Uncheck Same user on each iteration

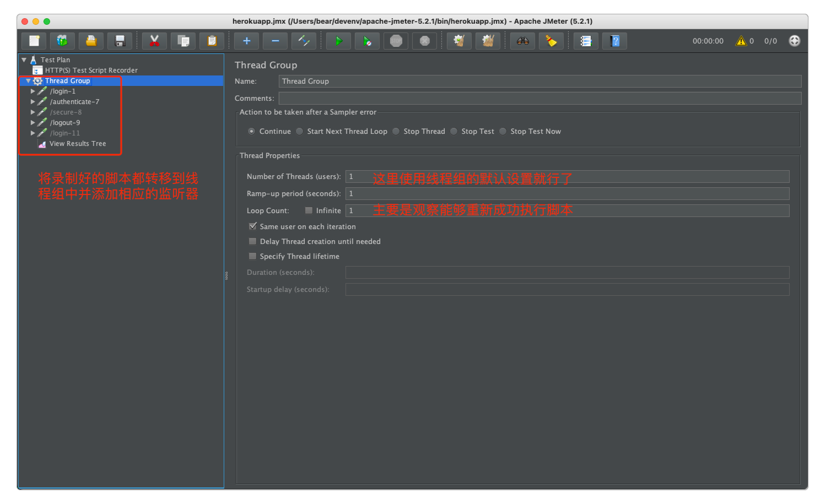pos(252,226)
